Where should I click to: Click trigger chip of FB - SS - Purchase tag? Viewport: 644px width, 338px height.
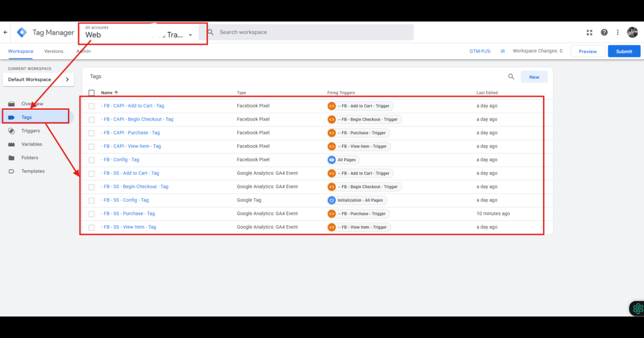[358, 214]
